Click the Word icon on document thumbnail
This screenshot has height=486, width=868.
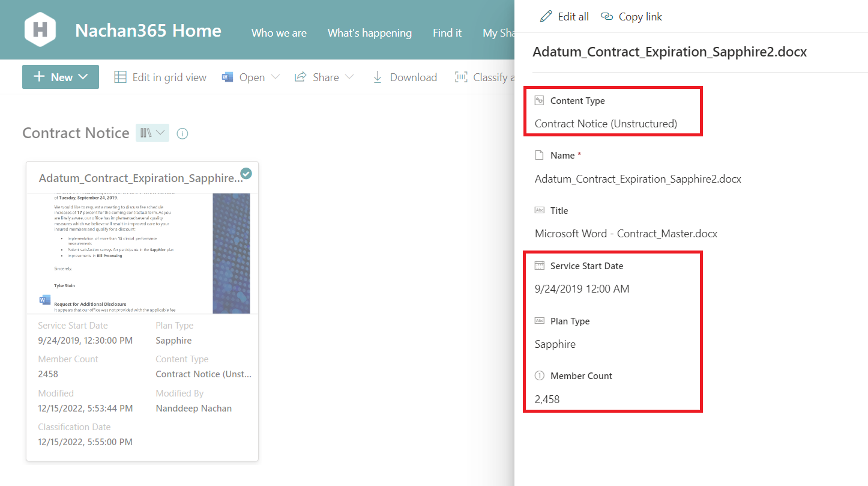[x=45, y=300]
